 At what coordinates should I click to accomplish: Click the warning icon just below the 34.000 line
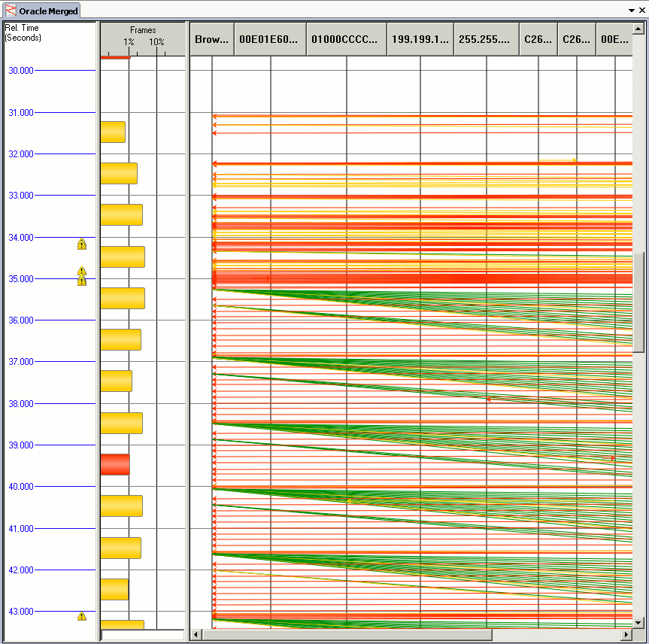(82, 245)
